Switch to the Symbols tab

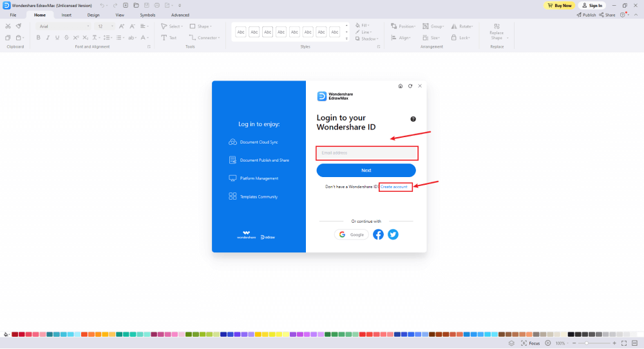click(x=147, y=15)
